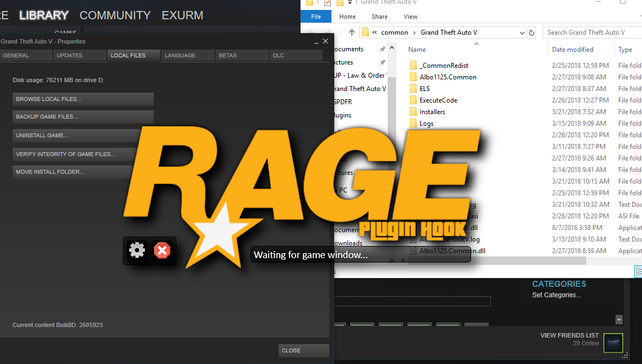The width and height of the screenshot is (642, 364).
Task: Cancel loading with the red X icon
Action: 162,250
